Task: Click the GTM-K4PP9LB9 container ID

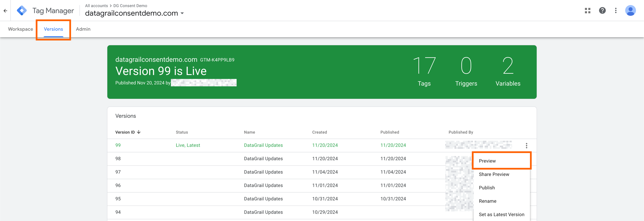Action: coord(217,60)
